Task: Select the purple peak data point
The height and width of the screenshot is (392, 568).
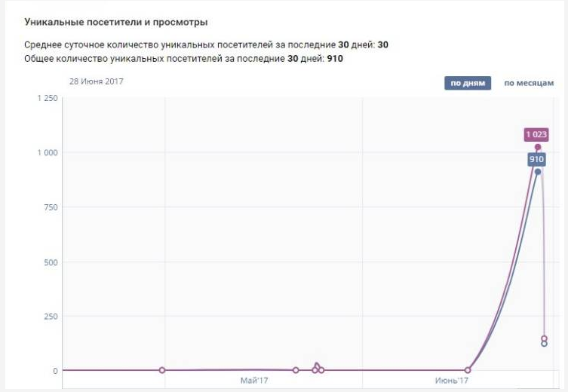Action: (x=538, y=148)
